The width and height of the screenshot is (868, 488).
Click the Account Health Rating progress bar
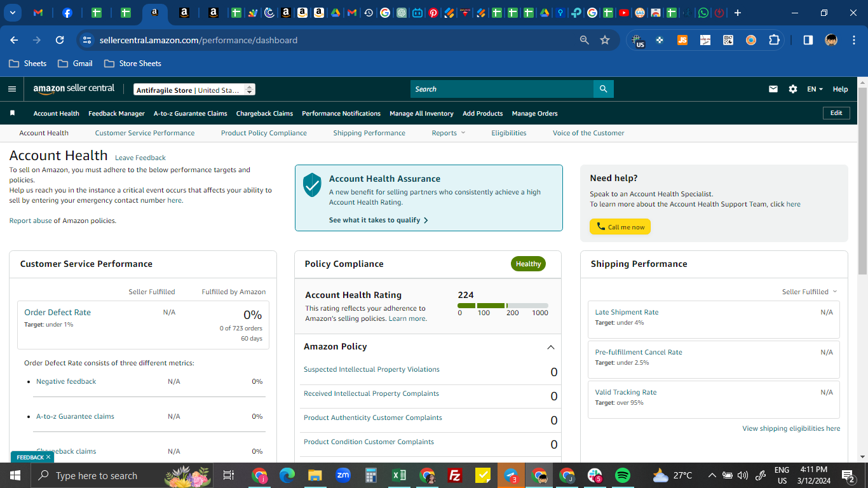[x=503, y=306]
